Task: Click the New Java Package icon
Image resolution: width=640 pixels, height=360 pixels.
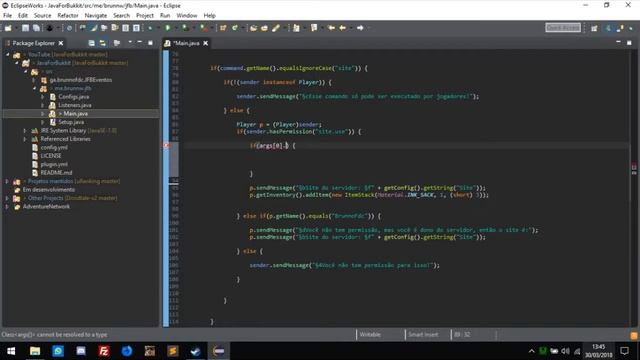Action: pos(223,28)
